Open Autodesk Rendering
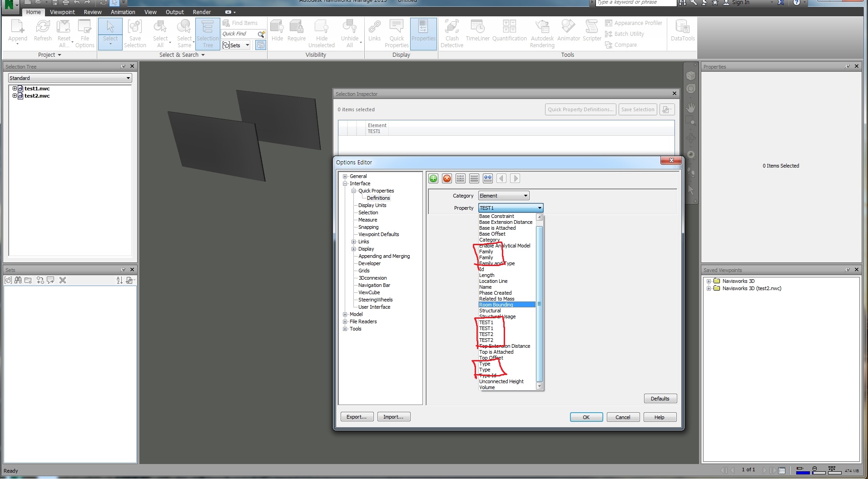Viewport: 868px width, 479px height. click(x=542, y=33)
